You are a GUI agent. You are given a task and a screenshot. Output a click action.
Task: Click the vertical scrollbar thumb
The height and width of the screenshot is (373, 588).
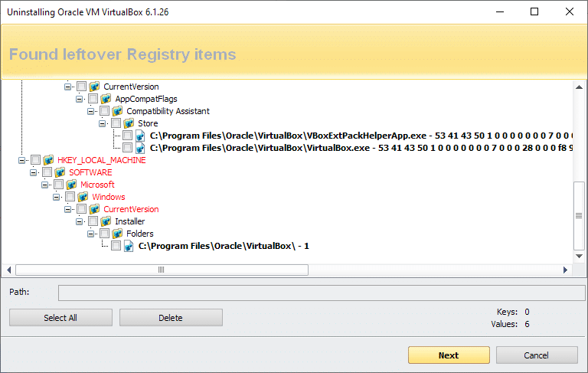(579, 216)
